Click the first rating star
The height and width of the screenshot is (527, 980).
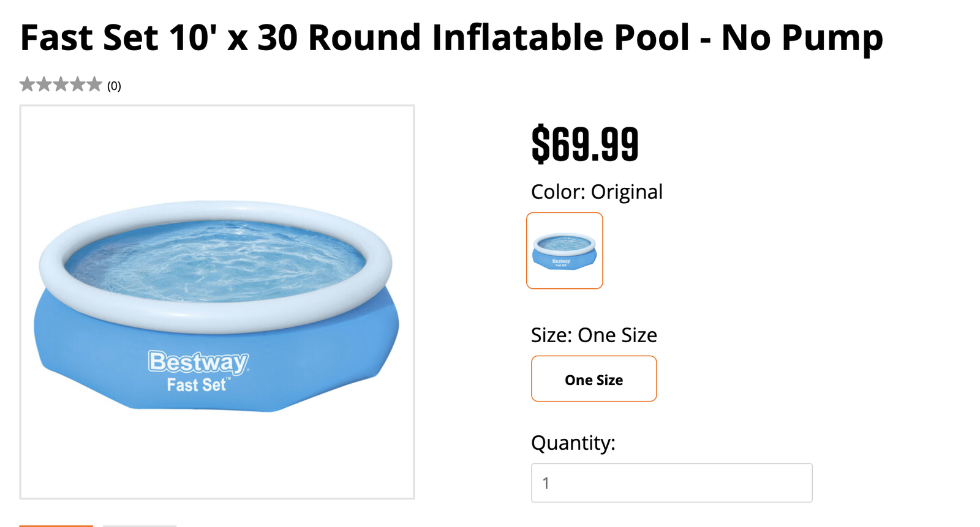tap(27, 84)
